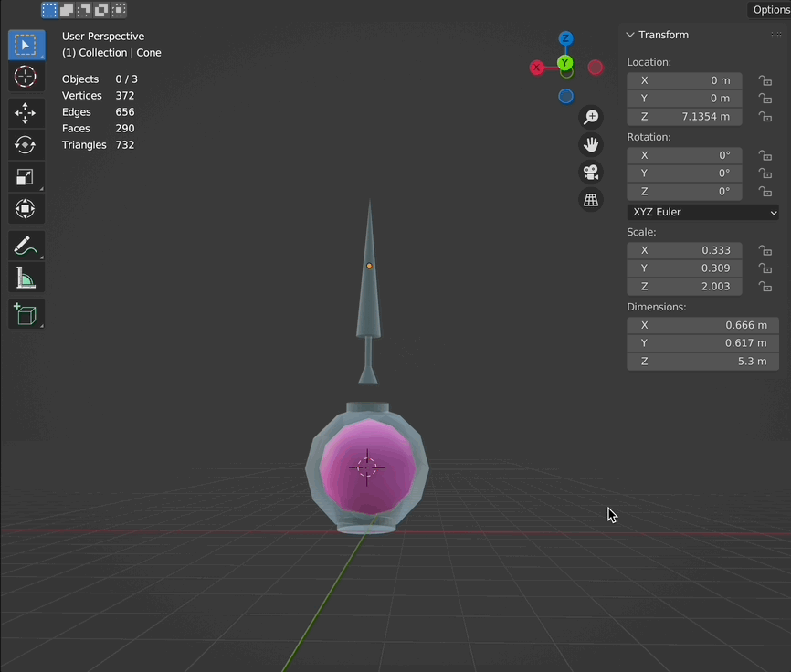Select the Move tool

pos(26,113)
